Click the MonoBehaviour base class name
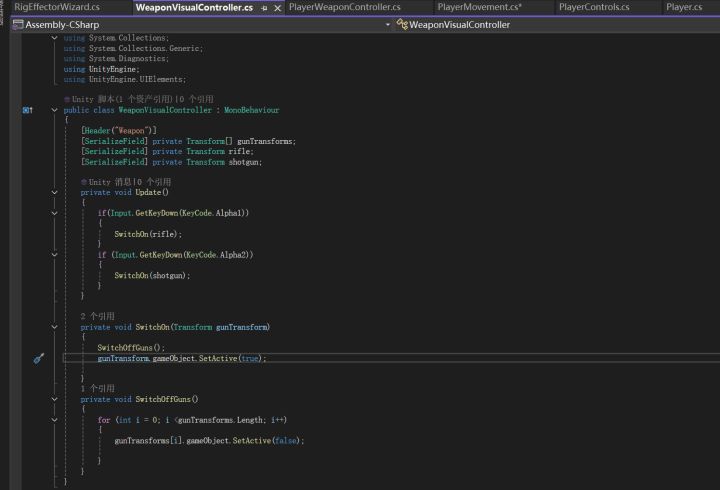This screenshot has width=720, height=490. pos(252,110)
